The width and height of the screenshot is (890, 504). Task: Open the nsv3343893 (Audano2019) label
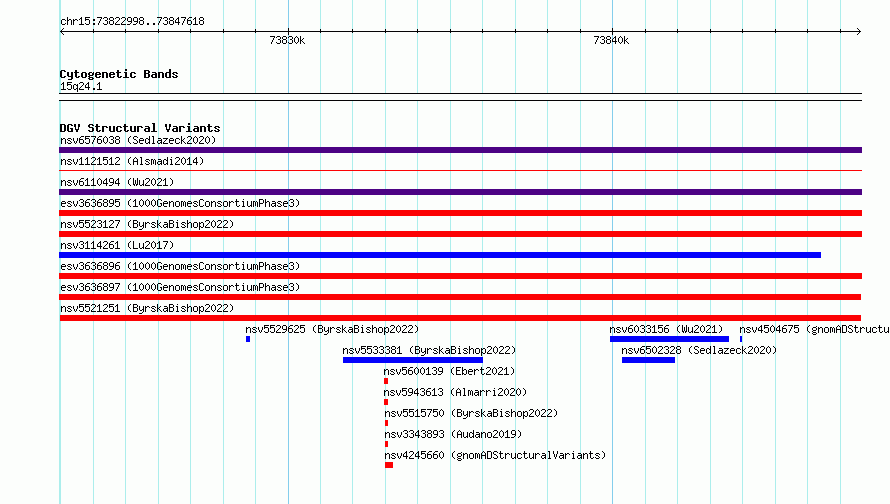click(x=453, y=434)
